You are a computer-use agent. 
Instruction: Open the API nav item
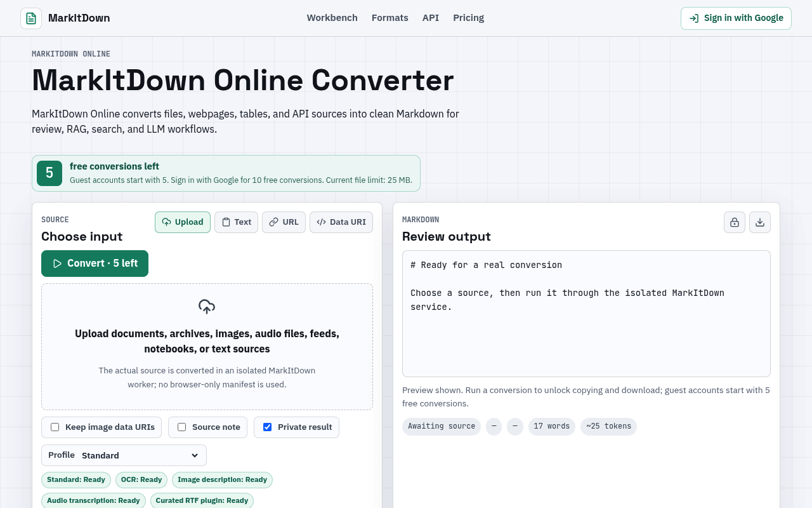pyautogui.click(x=431, y=18)
